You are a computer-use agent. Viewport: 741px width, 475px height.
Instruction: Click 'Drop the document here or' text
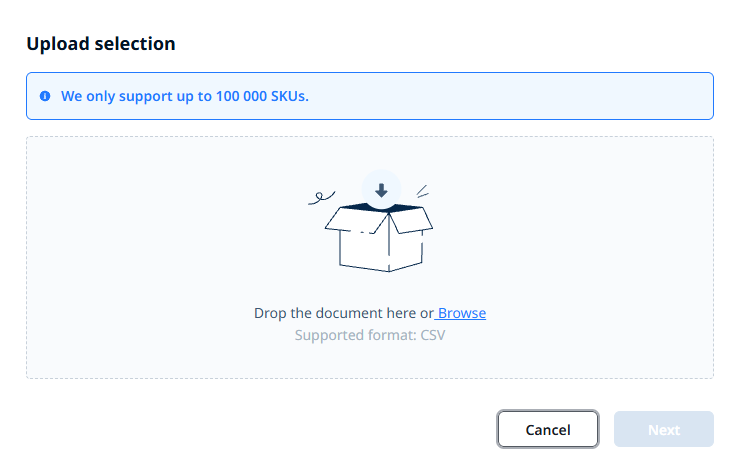tap(344, 313)
